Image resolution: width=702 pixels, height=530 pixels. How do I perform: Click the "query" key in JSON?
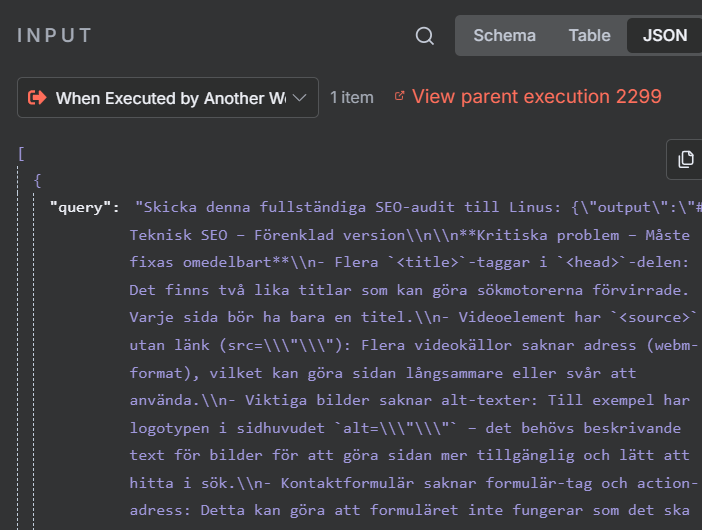pyautogui.click(x=84, y=208)
